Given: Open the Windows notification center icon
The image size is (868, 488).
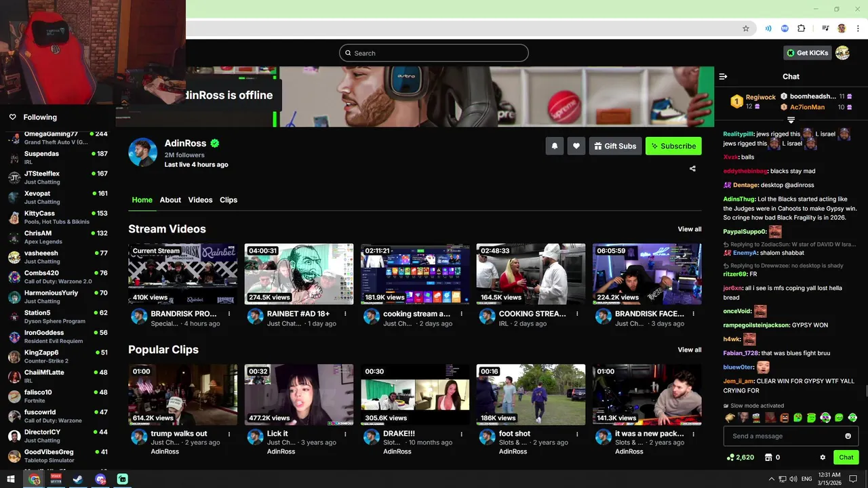Looking at the screenshot, I should [854, 479].
